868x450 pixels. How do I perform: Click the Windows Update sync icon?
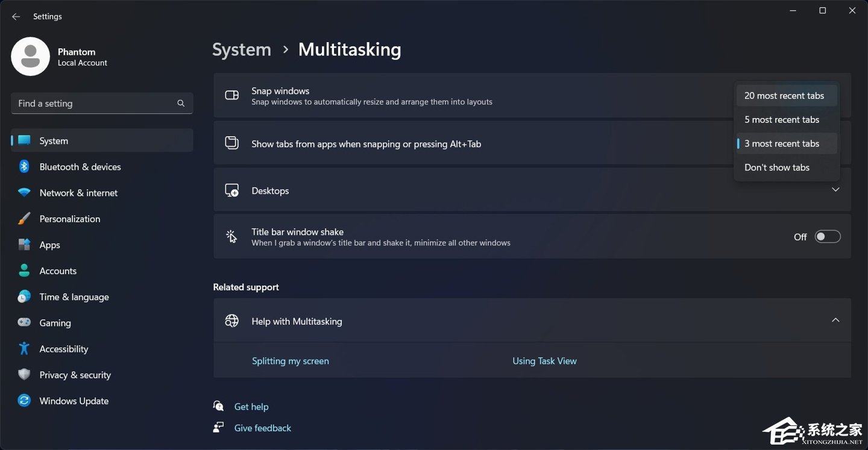click(24, 401)
